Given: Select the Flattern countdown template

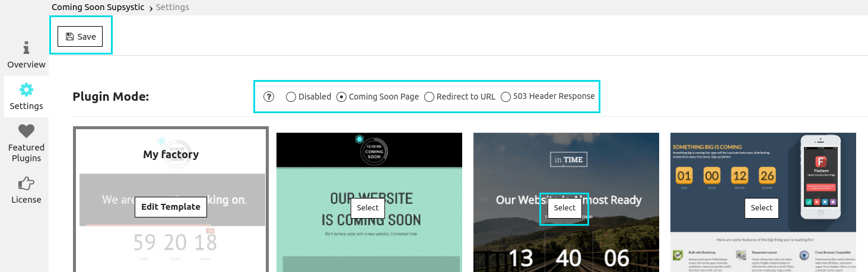Looking at the screenshot, I should (x=762, y=207).
